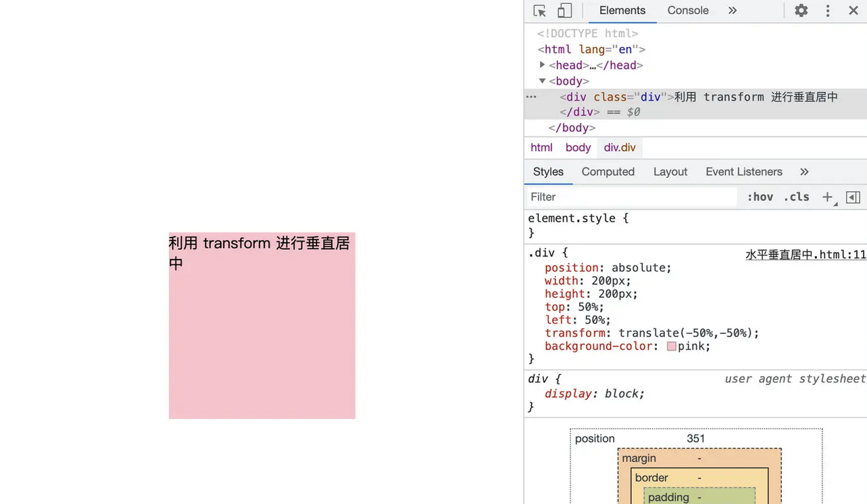Toggle the .cls class editor

(x=795, y=197)
